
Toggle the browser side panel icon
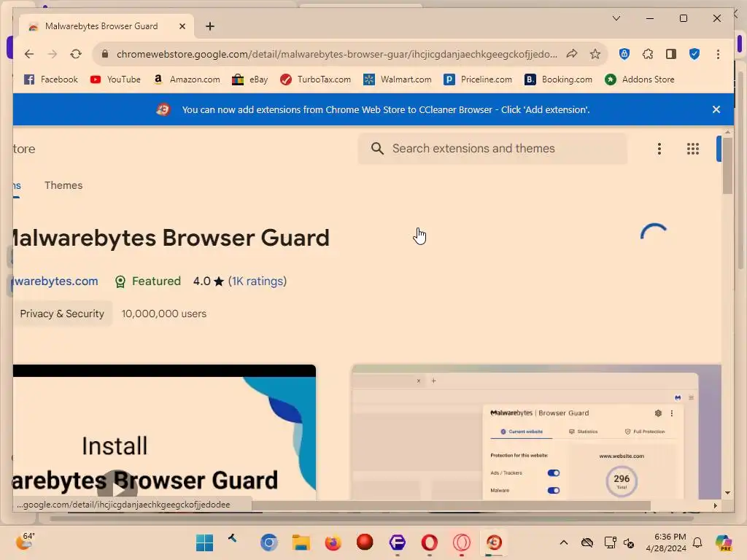671,54
